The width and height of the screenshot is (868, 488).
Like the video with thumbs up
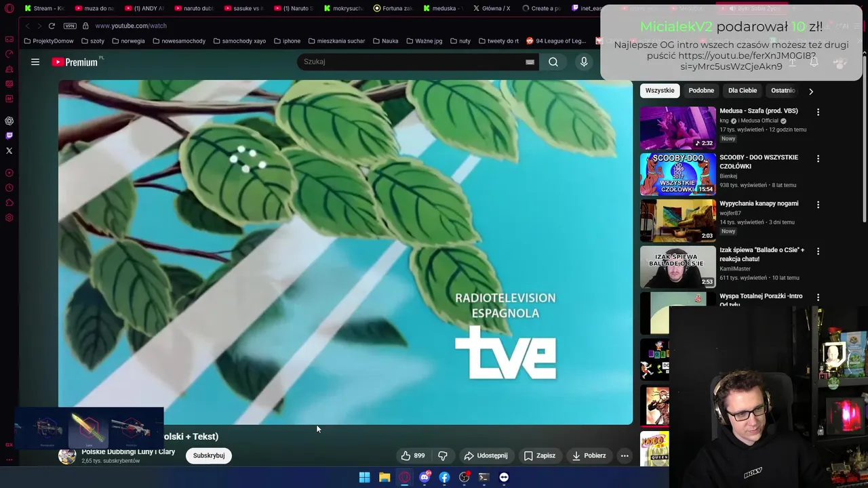(x=412, y=455)
